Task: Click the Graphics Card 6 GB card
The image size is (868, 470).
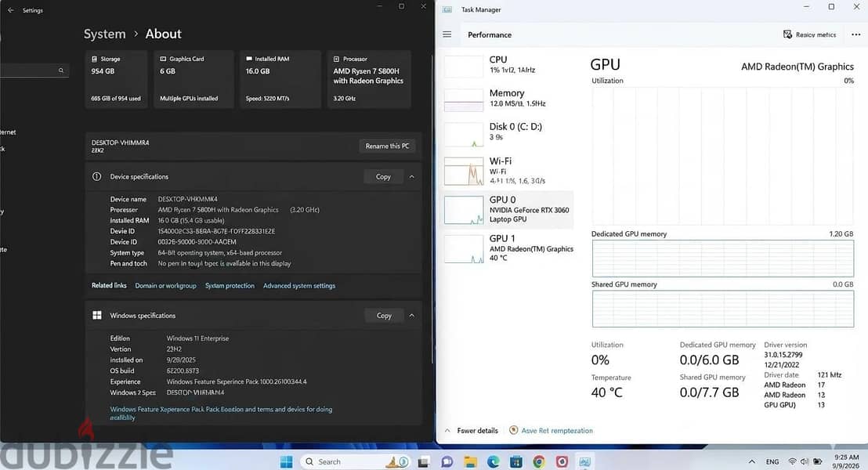Action: (193, 78)
